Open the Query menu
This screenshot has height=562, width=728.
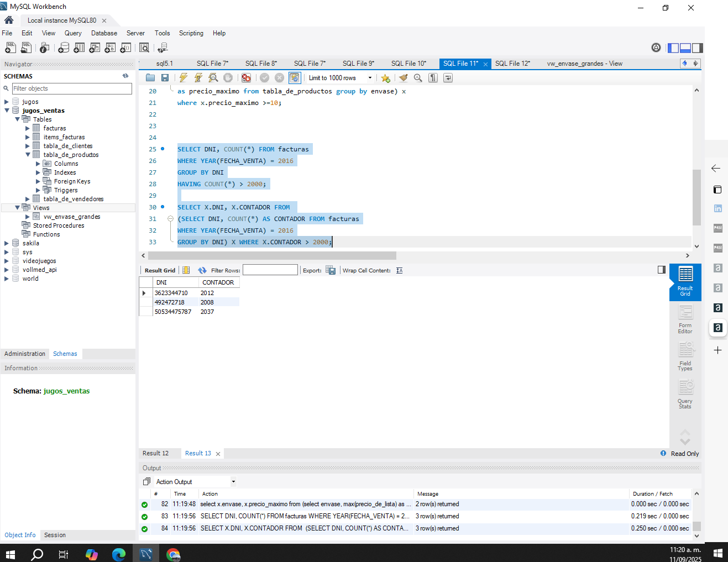tap(73, 33)
